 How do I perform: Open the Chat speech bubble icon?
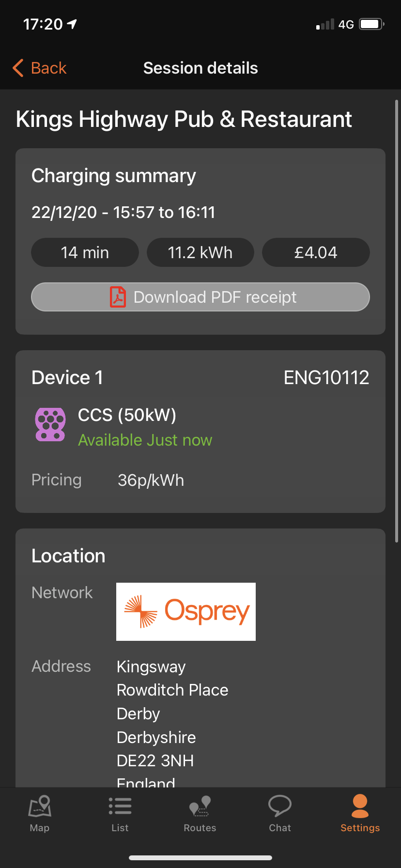pyautogui.click(x=280, y=806)
